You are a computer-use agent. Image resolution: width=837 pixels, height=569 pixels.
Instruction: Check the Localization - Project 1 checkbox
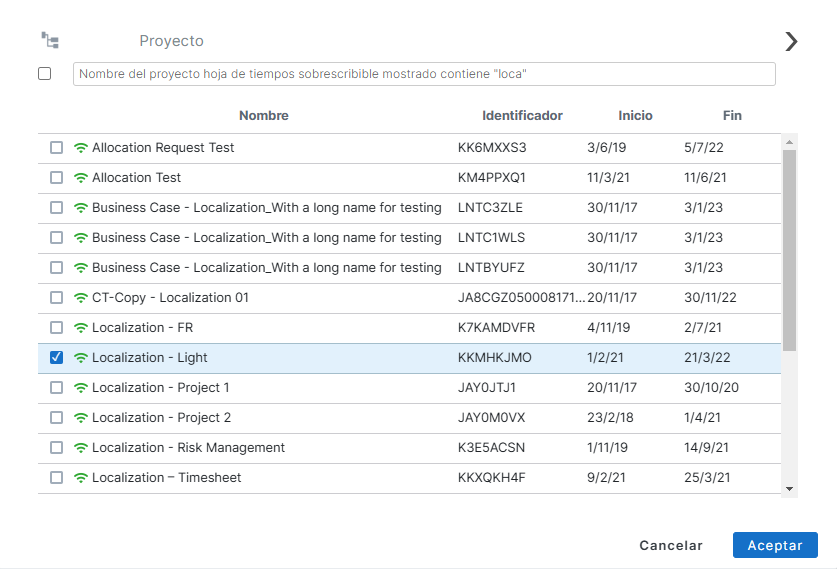point(57,388)
